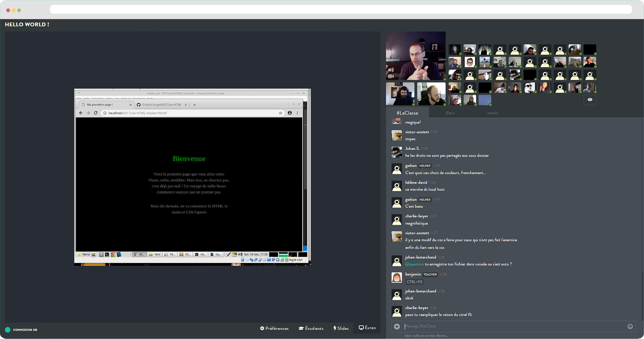This screenshot has width=644, height=339.
Task: Click the @question mention in johan-lemarchand's message
Action: 414,264
